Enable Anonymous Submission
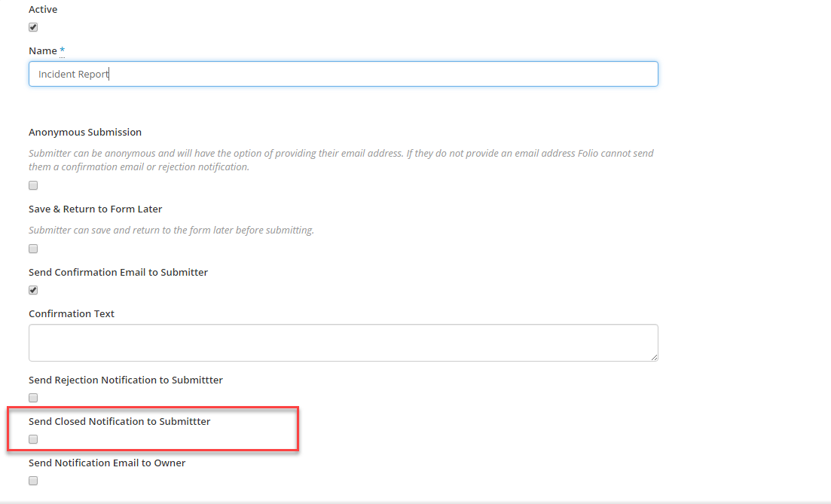 click(33, 185)
